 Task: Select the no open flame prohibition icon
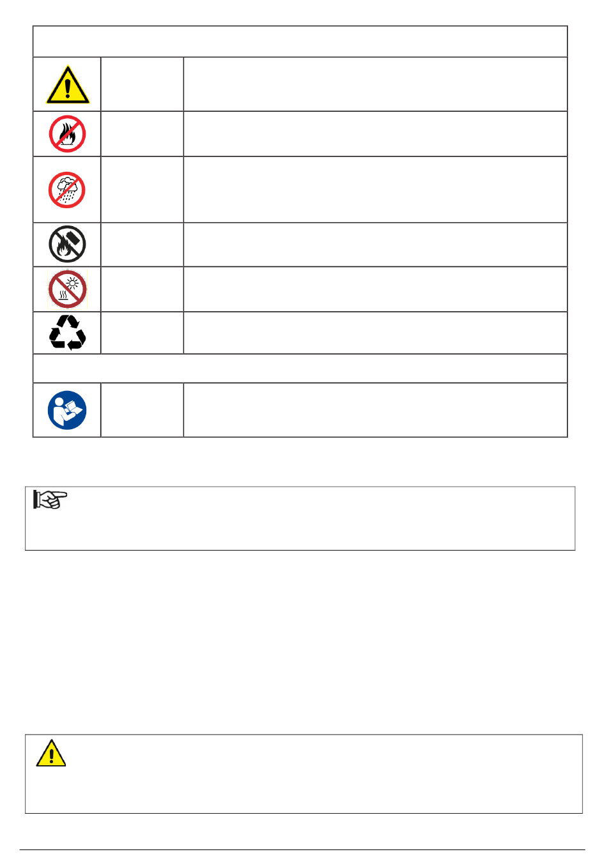(67, 133)
